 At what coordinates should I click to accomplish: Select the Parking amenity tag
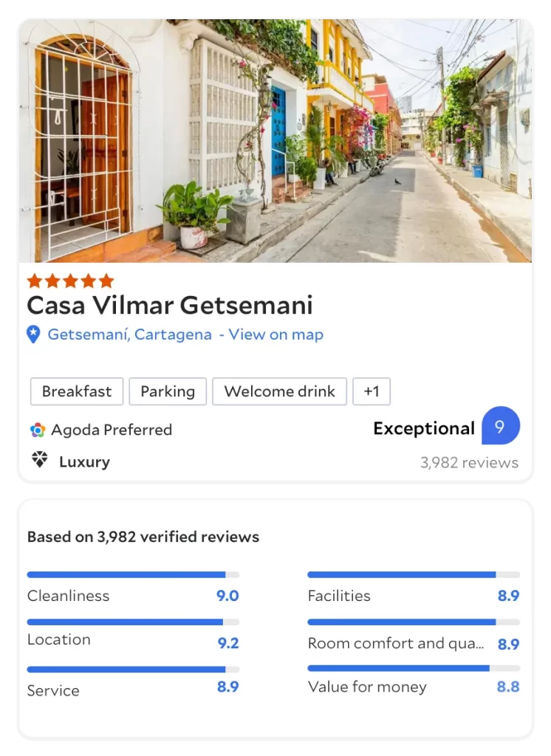click(x=168, y=391)
